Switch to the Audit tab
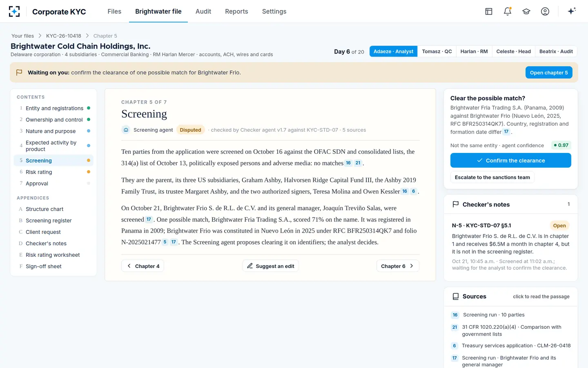This screenshot has height=368, width=588. pos(203,11)
